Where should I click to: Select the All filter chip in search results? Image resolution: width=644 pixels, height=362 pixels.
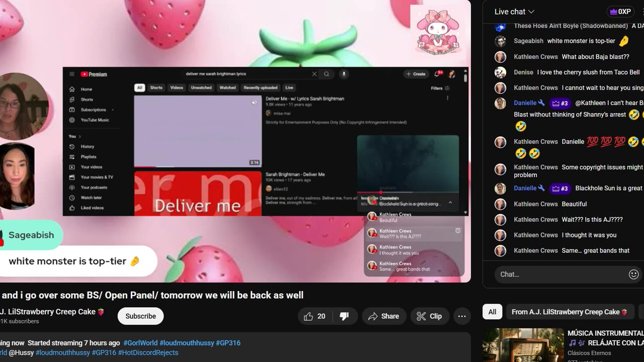coord(140,87)
